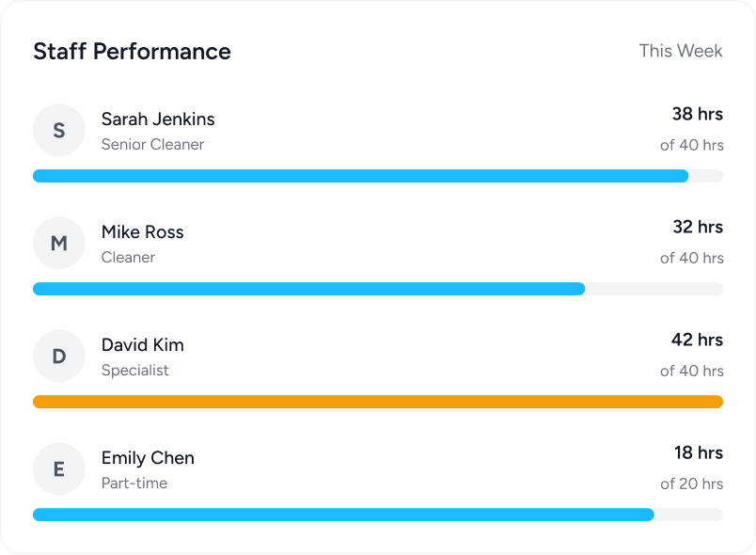Screen dimensions: 756x555
Task: Click David Kim's orange overtime bar
Action: 378,402
